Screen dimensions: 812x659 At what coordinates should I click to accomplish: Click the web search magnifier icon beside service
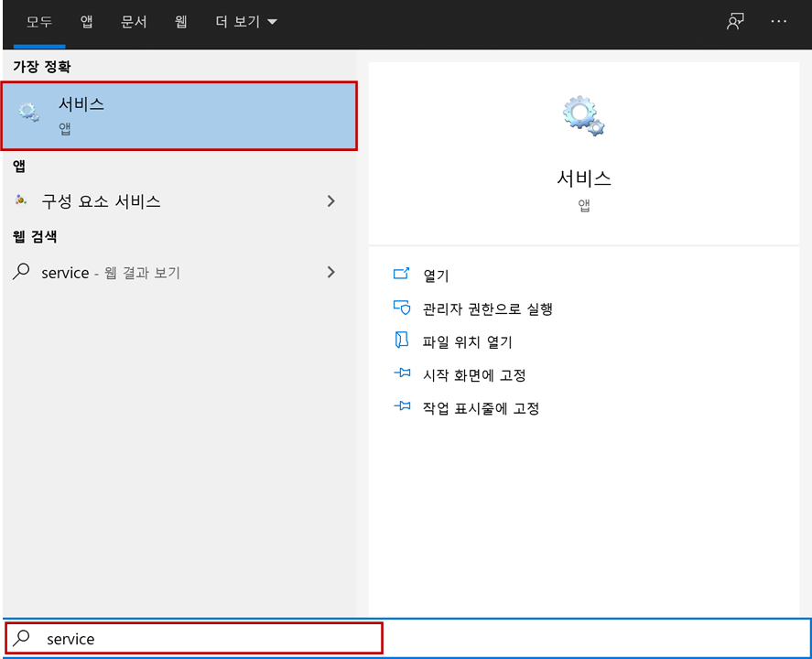tap(21, 271)
